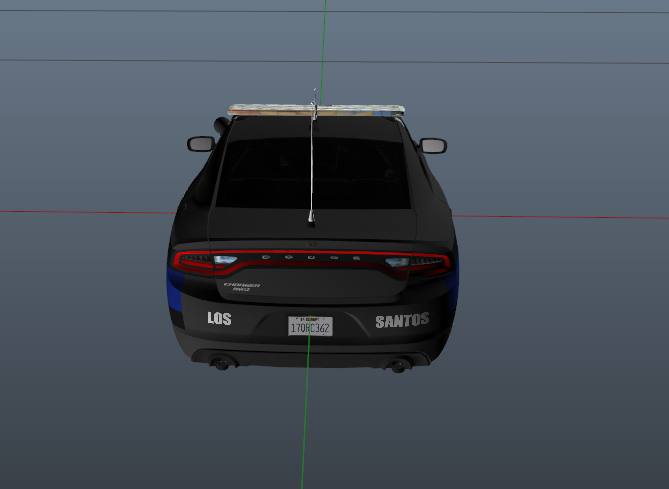Click the antenna base on the trunk
Image resolution: width=669 pixels, height=489 pixels.
(x=311, y=219)
